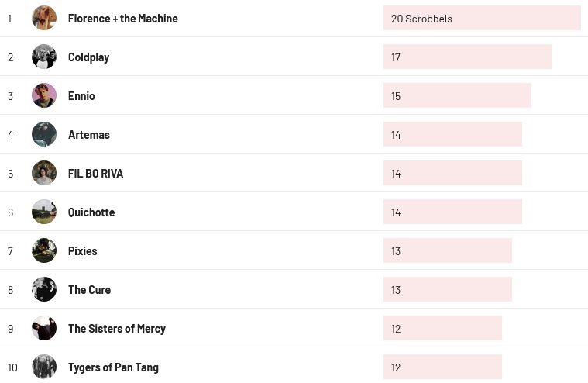
Task: Open the FIL BO RIVA artist link
Action: click(95, 174)
